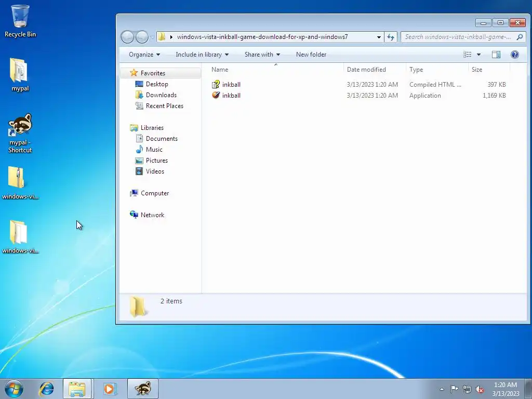Select the unzipped windows-vi... folder on desktop
Screen dimensions: 532x399
pyautogui.click(x=20, y=237)
